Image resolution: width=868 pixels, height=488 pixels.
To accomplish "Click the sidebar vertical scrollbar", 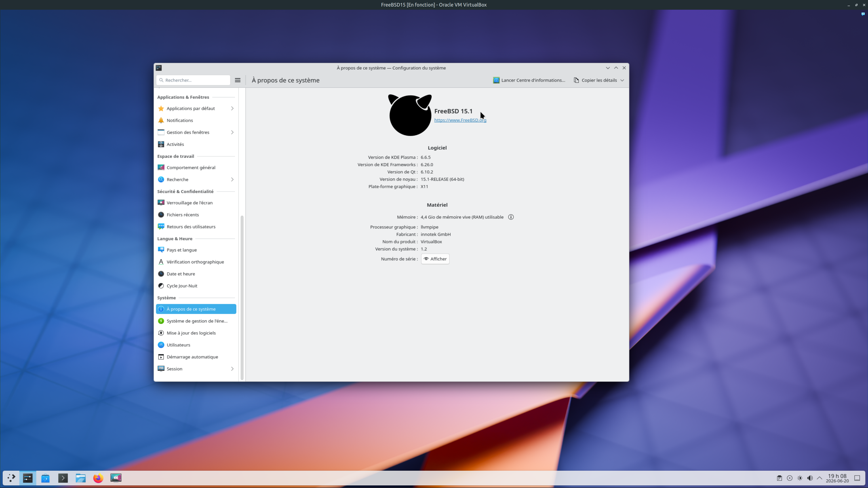I will [x=242, y=298].
